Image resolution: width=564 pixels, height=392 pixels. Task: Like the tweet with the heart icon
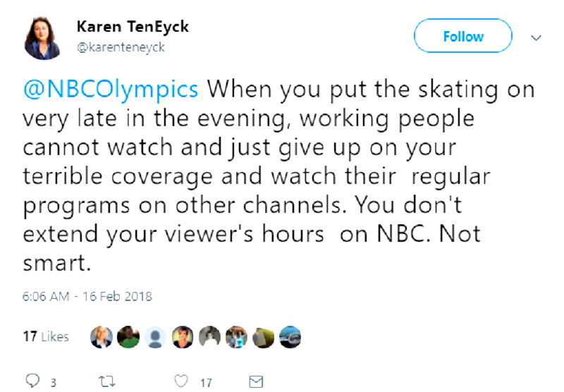(181, 381)
